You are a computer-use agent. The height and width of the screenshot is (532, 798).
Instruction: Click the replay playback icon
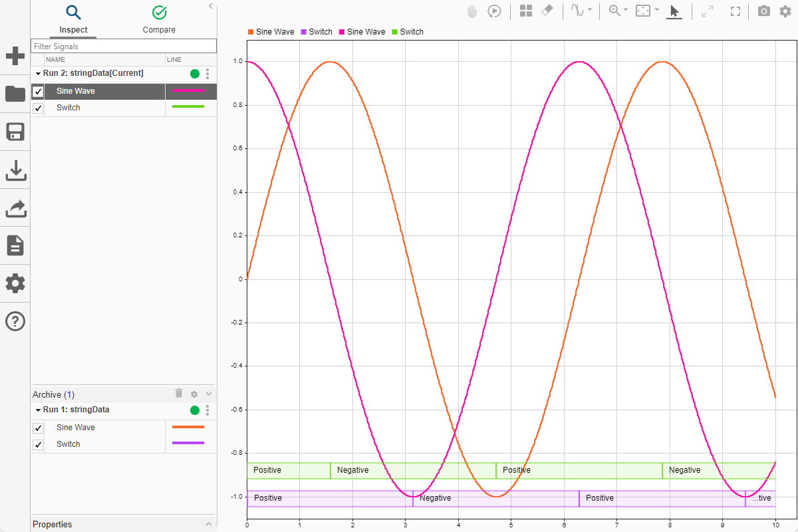coord(494,11)
